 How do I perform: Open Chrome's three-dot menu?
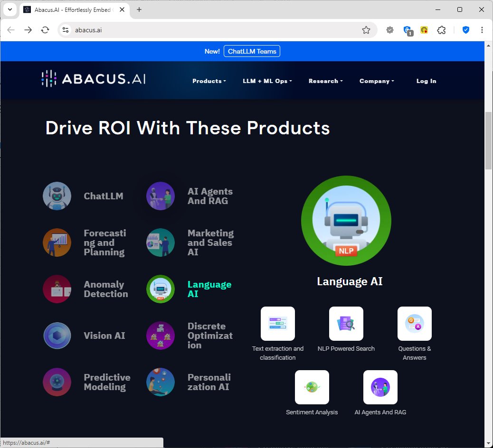(x=482, y=30)
